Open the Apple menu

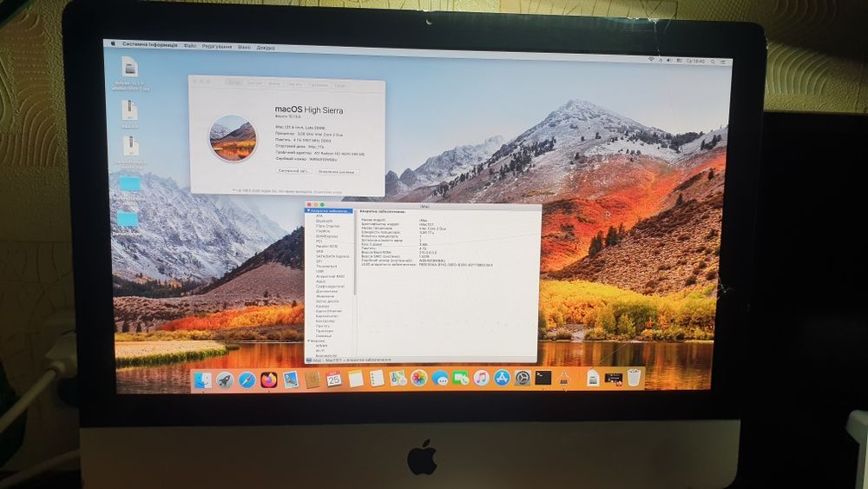point(113,43)
